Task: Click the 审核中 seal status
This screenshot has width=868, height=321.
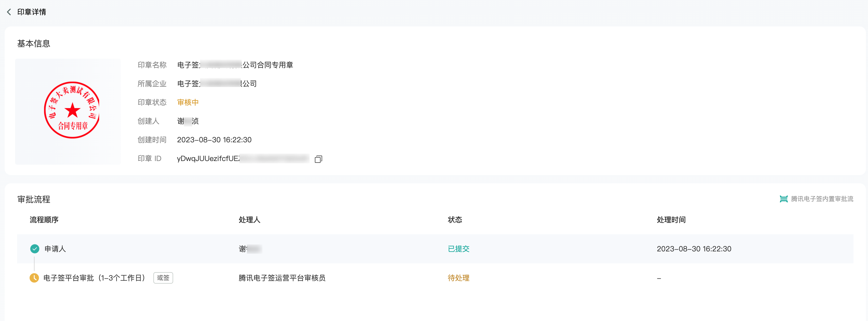Action: point(188,102)
